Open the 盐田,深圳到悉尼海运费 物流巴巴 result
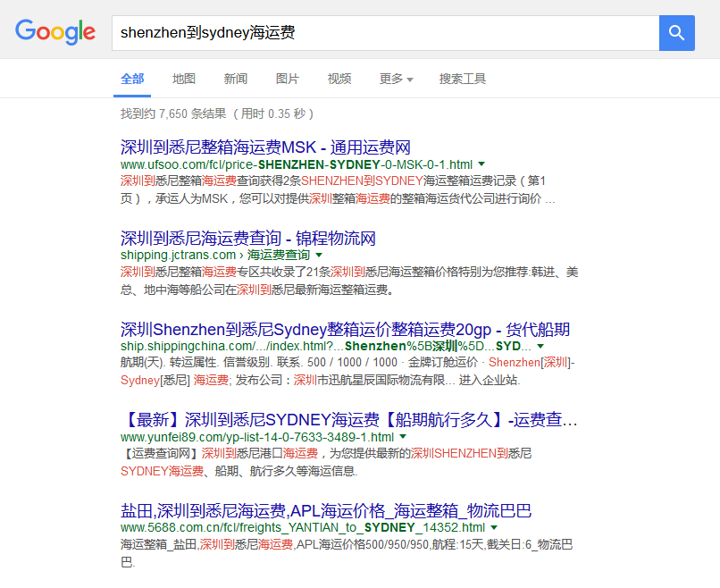Viewport: 720px width, 588px height. click(x=326, y=510)
